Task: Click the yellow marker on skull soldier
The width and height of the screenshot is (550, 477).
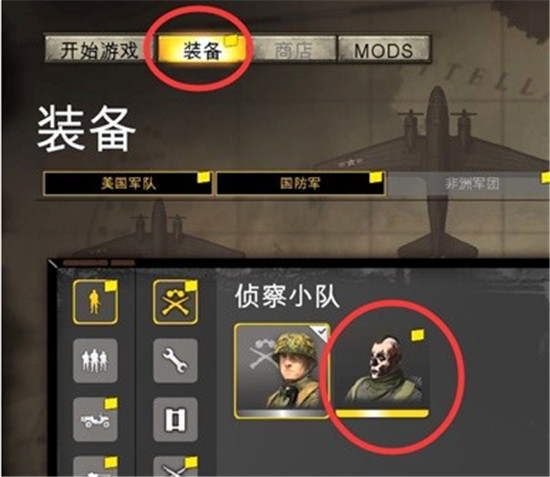Action: [x=417, y=335]
